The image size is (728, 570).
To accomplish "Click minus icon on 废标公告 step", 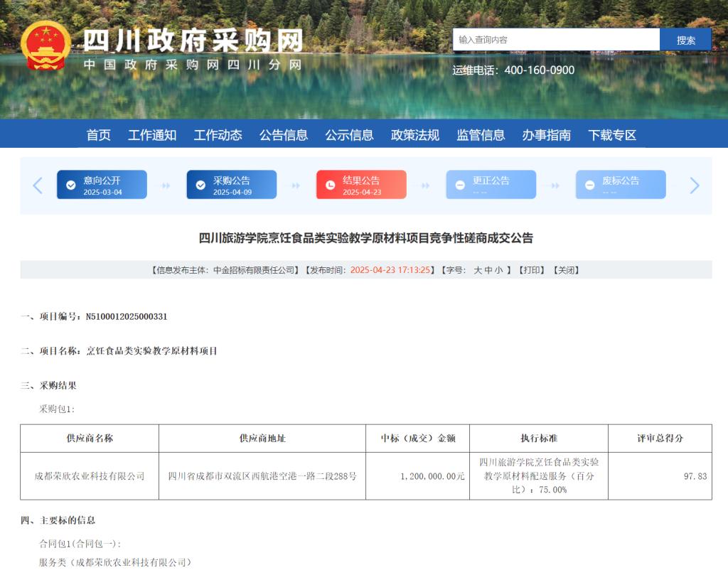I will (589, 185).
